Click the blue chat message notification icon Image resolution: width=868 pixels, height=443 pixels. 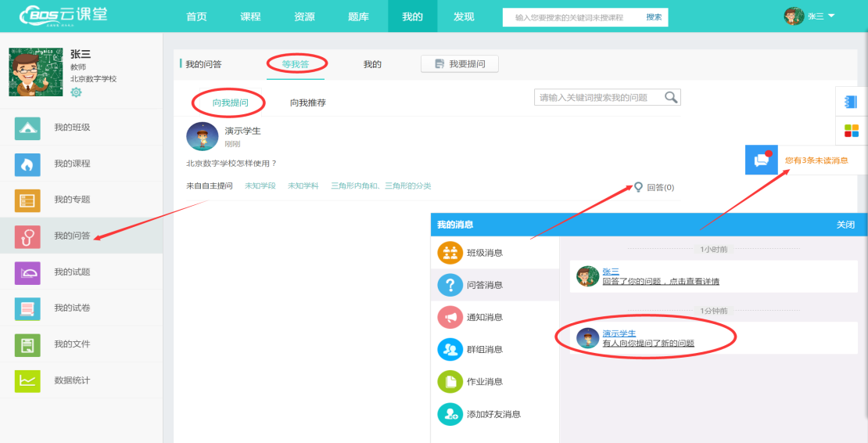(761, 160)
